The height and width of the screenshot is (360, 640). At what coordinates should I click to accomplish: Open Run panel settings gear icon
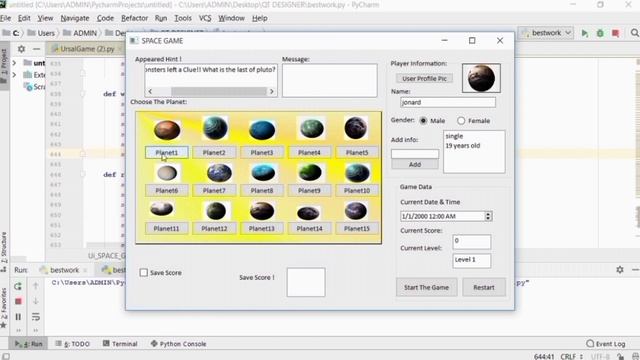coord(620,269)
